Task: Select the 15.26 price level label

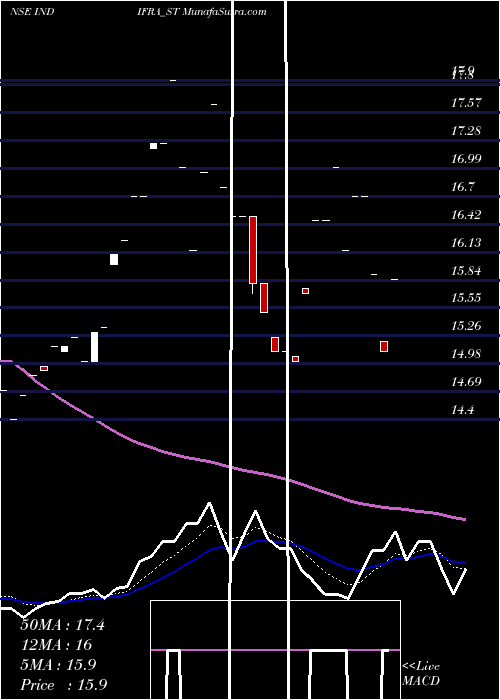Action: 466,326
